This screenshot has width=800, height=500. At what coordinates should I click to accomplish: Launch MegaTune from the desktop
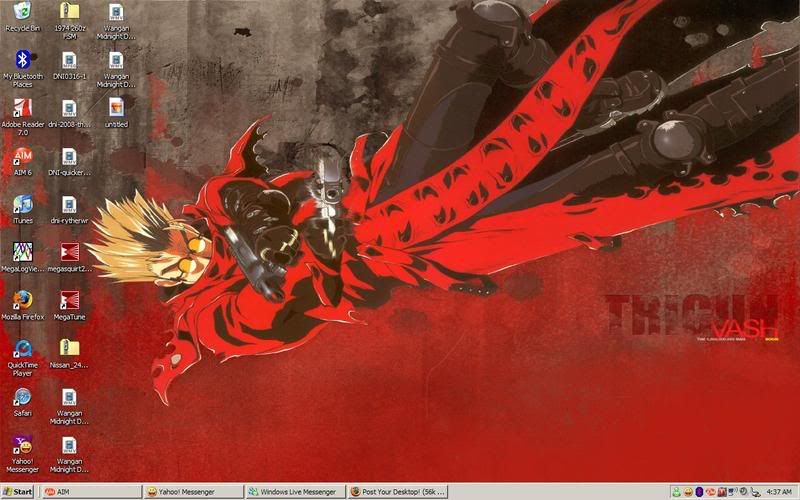coord(69,300)
